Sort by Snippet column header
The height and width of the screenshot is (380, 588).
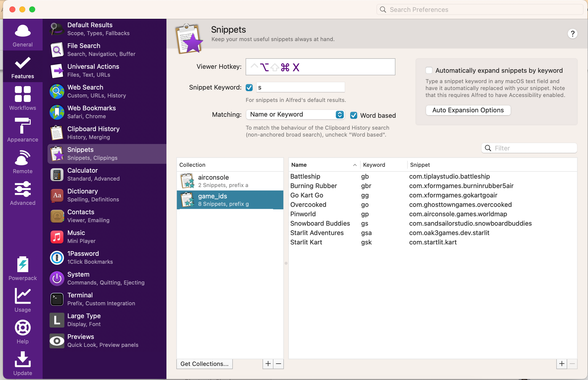pyautogui.click(x=492, y=165)
